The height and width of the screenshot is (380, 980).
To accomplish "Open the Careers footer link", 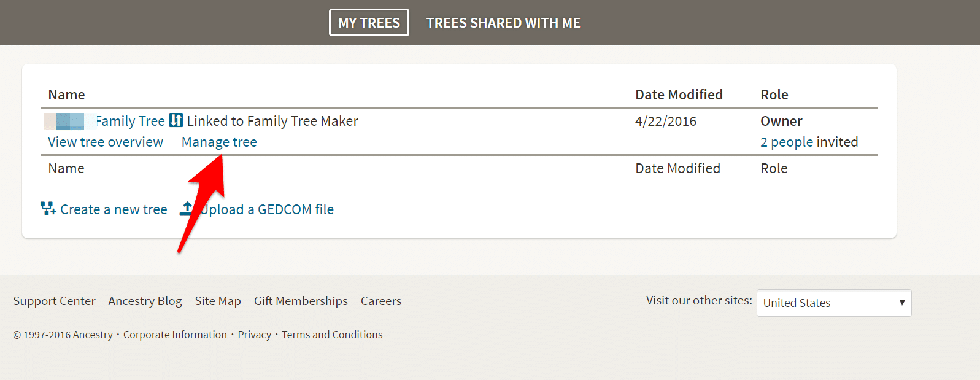I will [x=381, y=301].
